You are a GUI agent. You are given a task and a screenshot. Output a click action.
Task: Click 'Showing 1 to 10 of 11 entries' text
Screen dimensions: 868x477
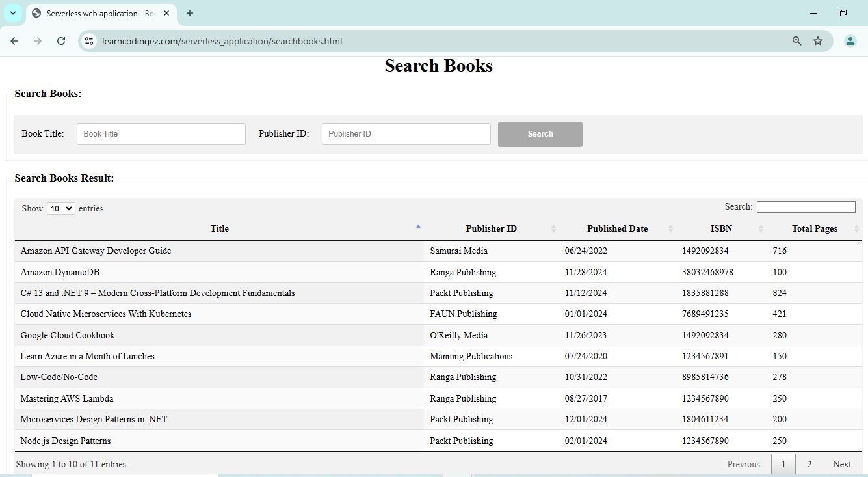(x=71, y=464)
